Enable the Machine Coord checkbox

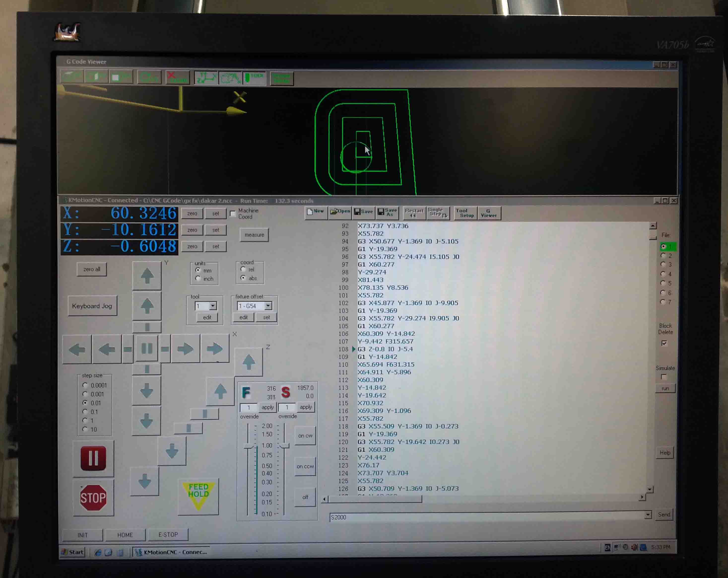pos(233,214)
